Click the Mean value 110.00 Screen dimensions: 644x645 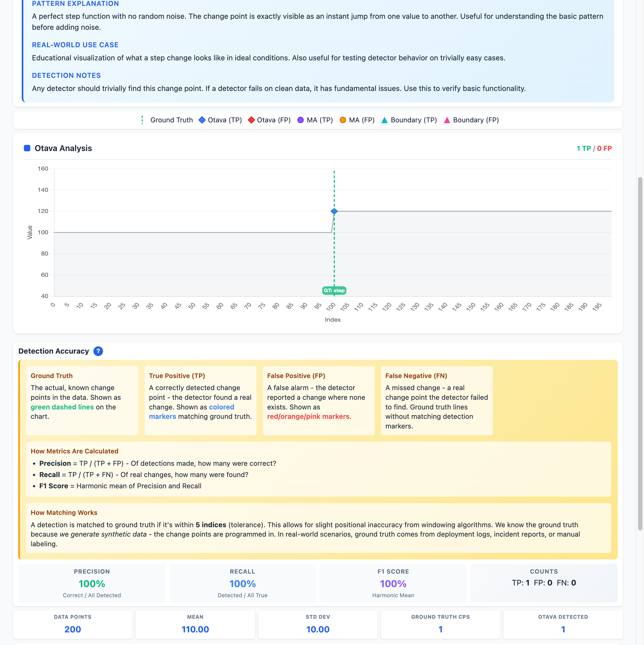pos(195,629)
